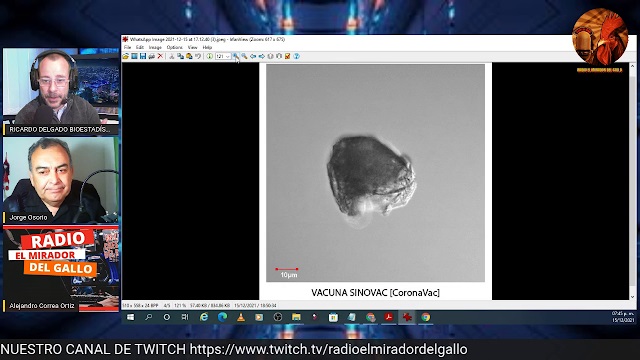The height and width of the screenshot is (360, 640).
Task: Open the View menu
Action: click(192, 47)
